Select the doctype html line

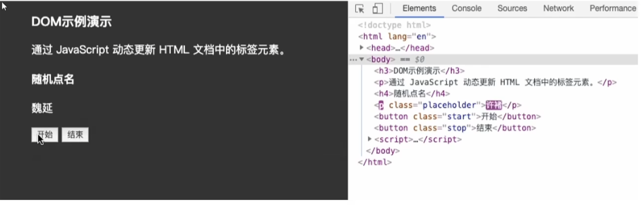[x=394, y=25]
